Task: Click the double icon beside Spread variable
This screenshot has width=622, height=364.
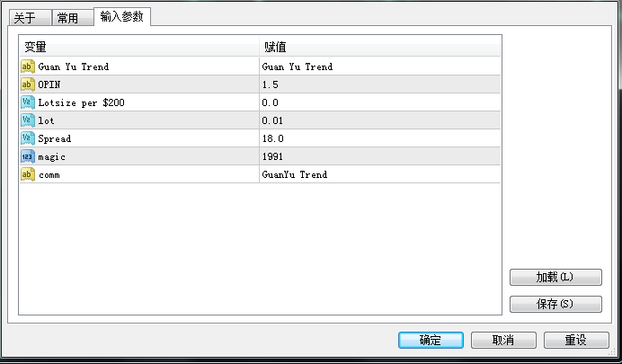Action: point(27,138)
